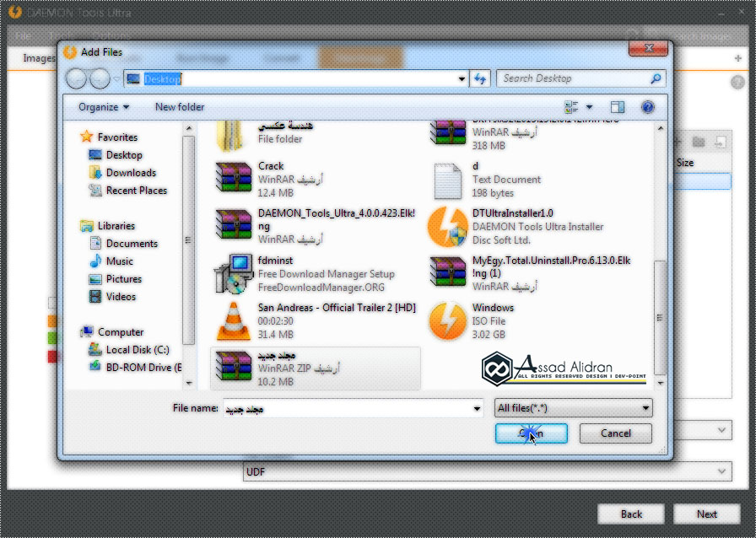This screenshot has width=756, height=538.
Task: Select the 'ISO File' type label
Action: click(489, 321)
